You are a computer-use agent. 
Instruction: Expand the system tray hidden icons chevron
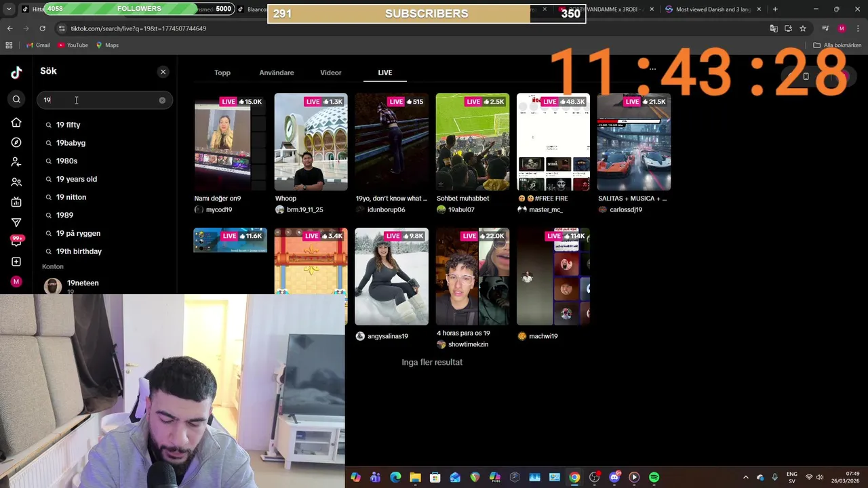[x=746, y=477]
